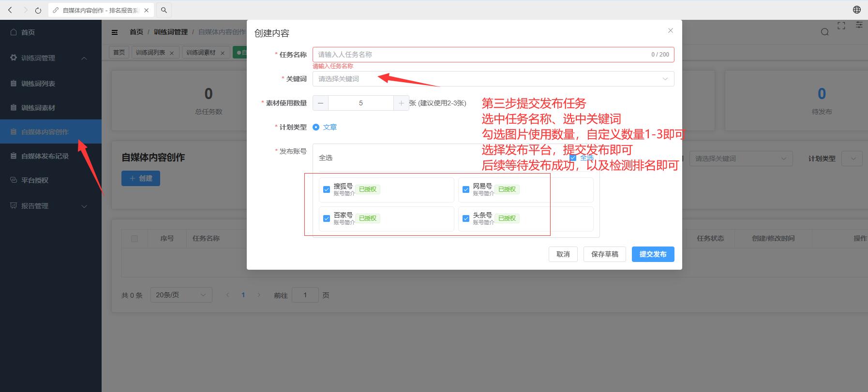
Task: Click the minus icon for 素材使用数量
Action: [320, 103]
